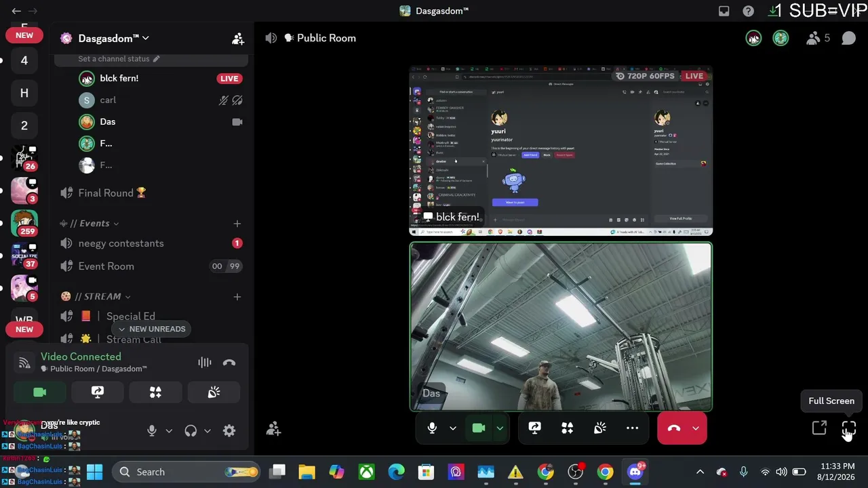
Task: Open soundboard in the call control bar
Action: click(x=599, y=428)
